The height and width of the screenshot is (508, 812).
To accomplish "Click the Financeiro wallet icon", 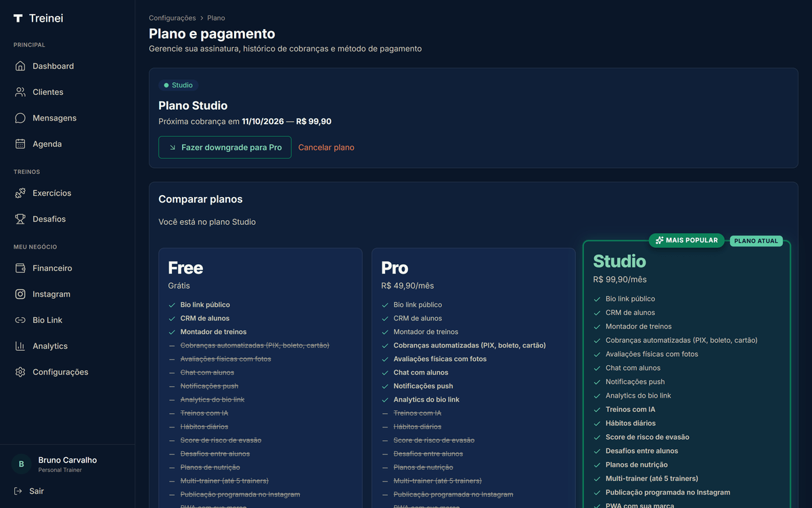I will [20, 268].
